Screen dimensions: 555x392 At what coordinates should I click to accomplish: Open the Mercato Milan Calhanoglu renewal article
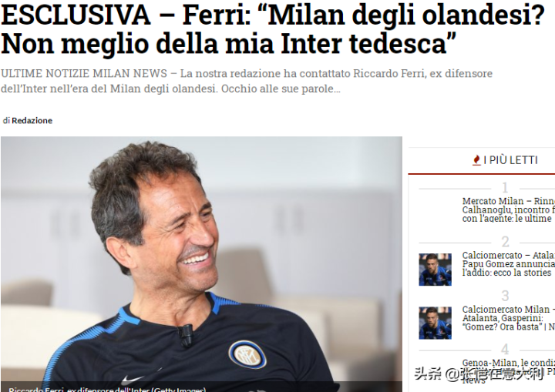tap(508, 209)
